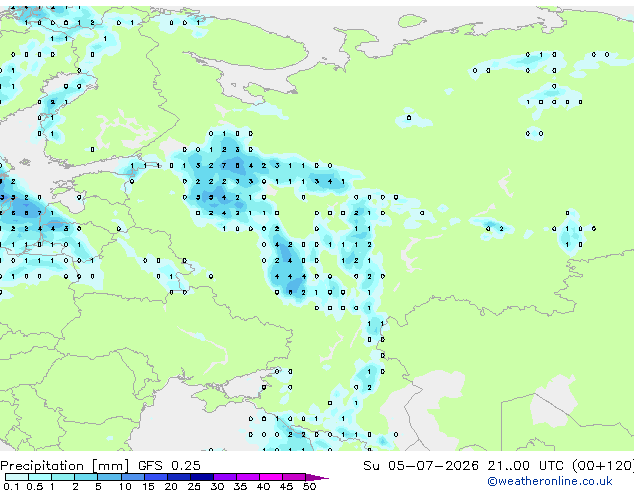Click the 'Su 05-07-2026' date label
Screen dimensions: 634x490
point(421,466)
